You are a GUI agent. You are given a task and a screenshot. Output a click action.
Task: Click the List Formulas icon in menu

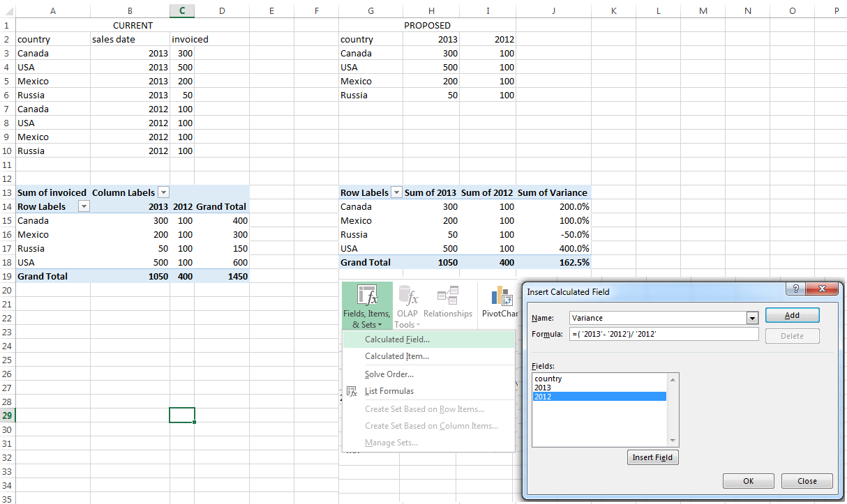pos(352,391)
